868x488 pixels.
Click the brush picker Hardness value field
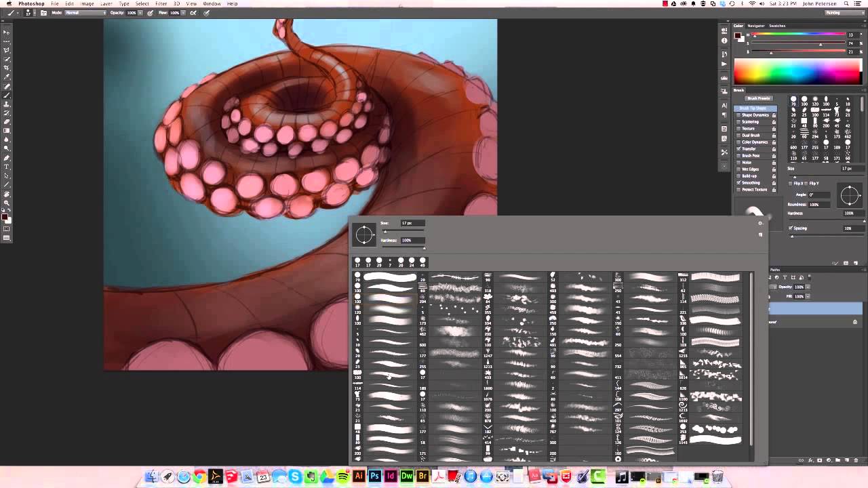(x=412, y=240)
